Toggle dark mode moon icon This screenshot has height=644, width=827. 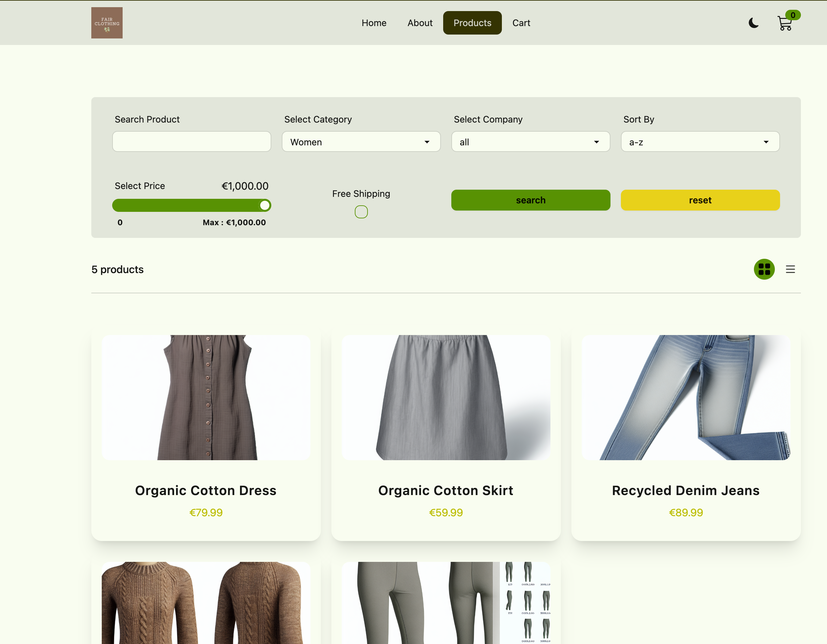tap(754, 23)
